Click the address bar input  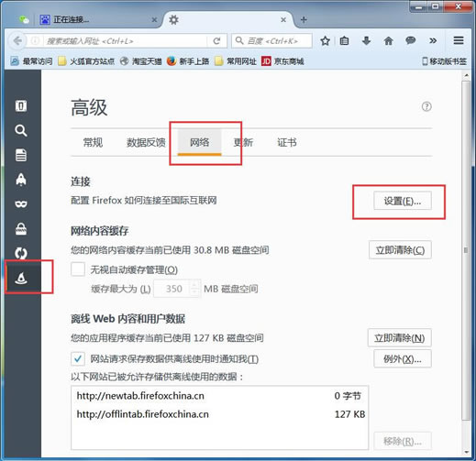(126, 40)
